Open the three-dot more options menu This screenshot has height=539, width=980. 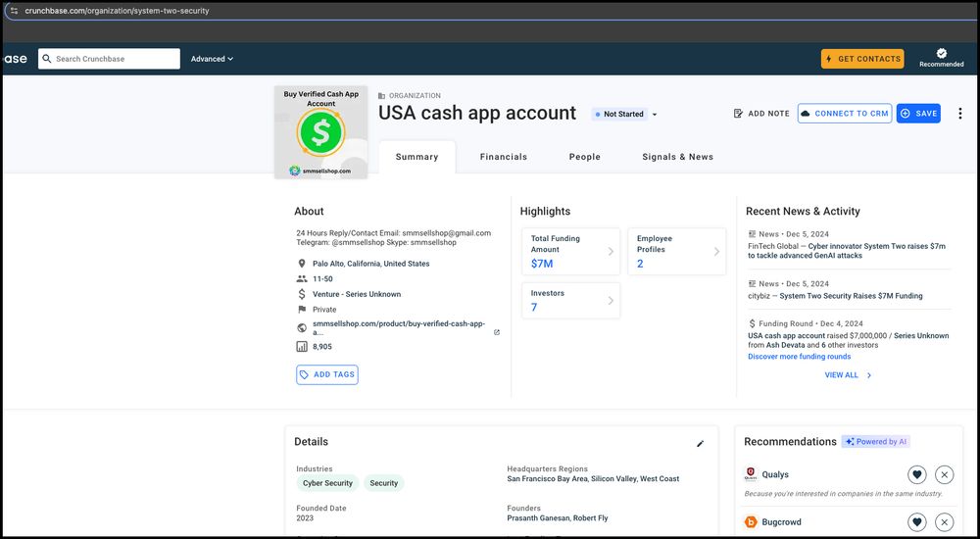click(x=960, y=113)
